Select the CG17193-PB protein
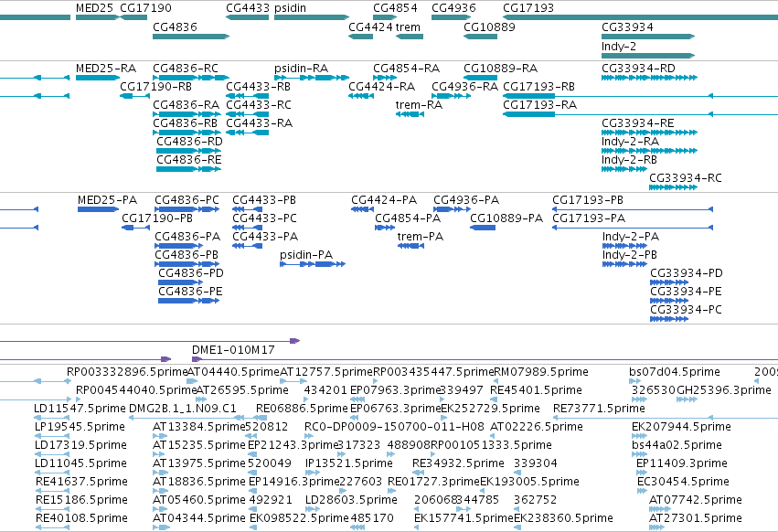This screenshot has height=532, width=778. pos(588,200)
